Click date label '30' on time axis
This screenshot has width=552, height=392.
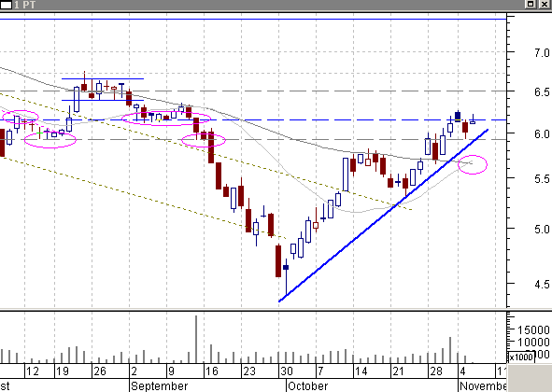(x=287, y=371)
